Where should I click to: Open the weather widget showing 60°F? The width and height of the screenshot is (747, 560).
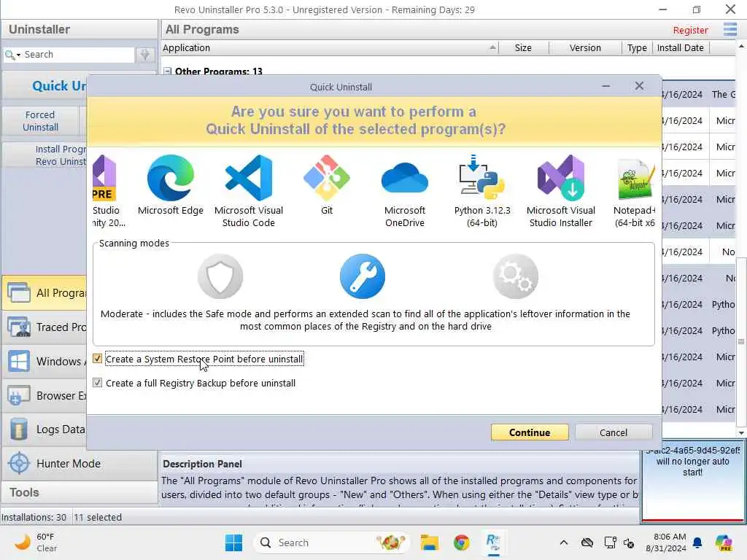35,542
